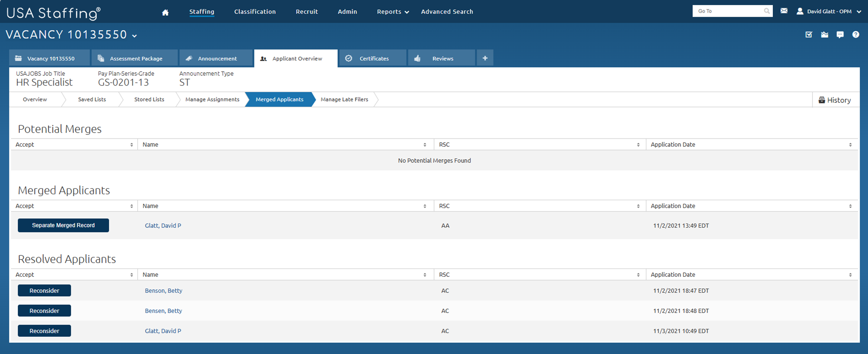Open the help question mark icon
Image resolution: width=868 pixels, height=354 pixels.
[x=856, y=34]
